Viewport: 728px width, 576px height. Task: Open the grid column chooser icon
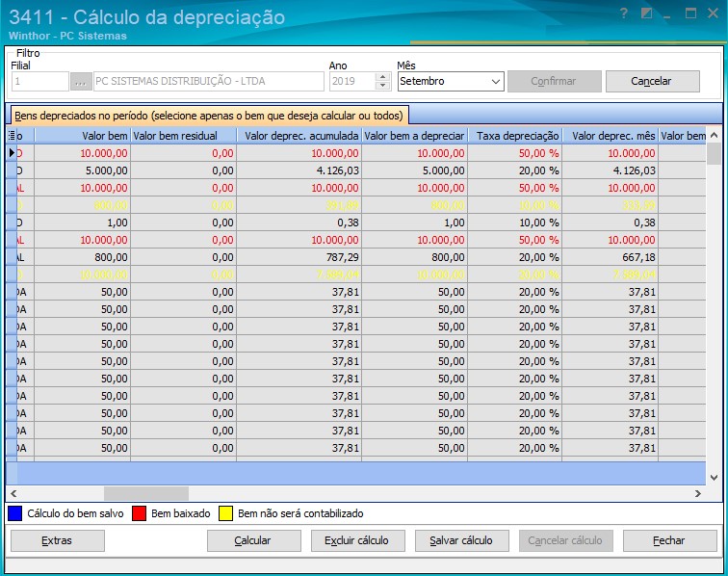(12, 136)
